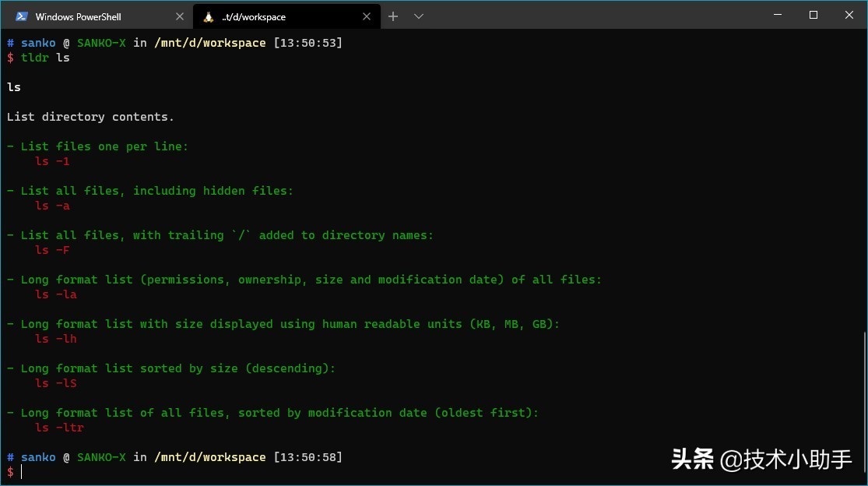Close the ..t/d/workspace tab
The height and width of the screenshot is (486, 868).
(x=367, y=16)
